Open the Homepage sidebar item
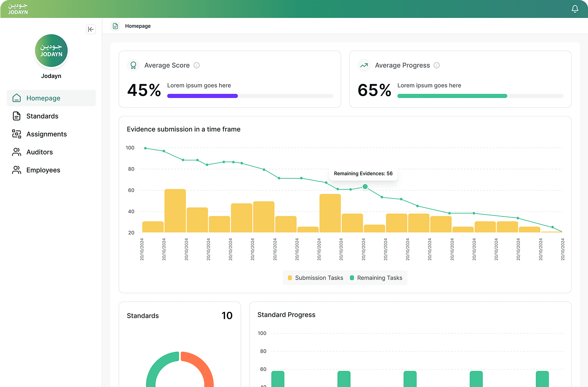This screenshot has height=387, width=588. [x=43, y=98]
